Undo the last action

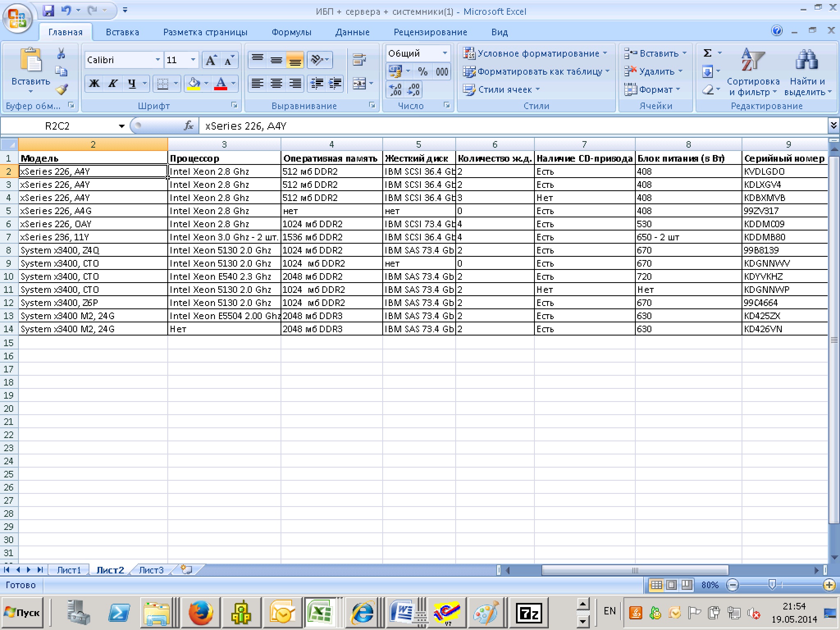[66, 11]
